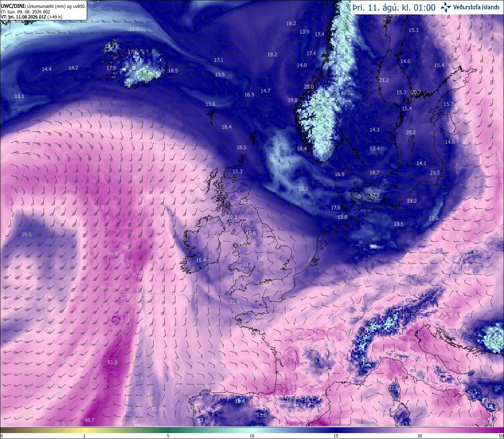Viewport: 504px width, 439px height.
Task: Click the 21.6 value label in the English Channel
Action: 235,302
